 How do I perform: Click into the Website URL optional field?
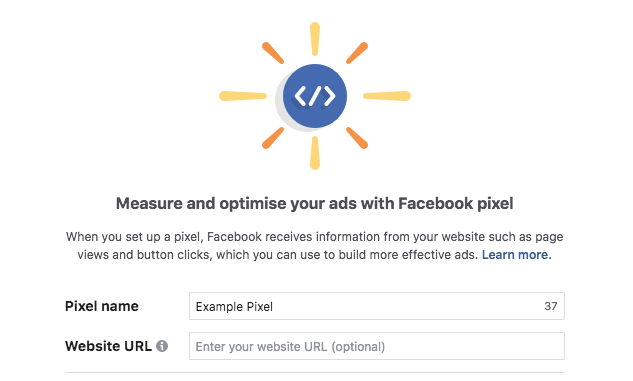coord(377,346)
